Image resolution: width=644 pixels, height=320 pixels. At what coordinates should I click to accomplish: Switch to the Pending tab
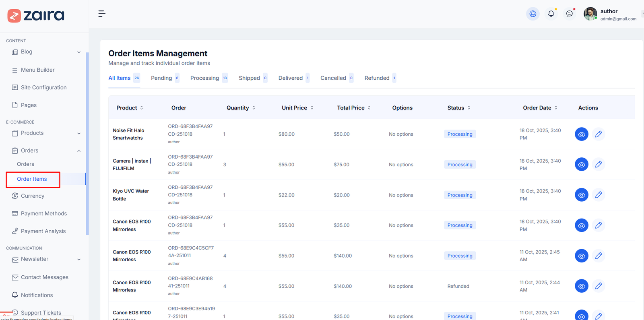[161, 78]
